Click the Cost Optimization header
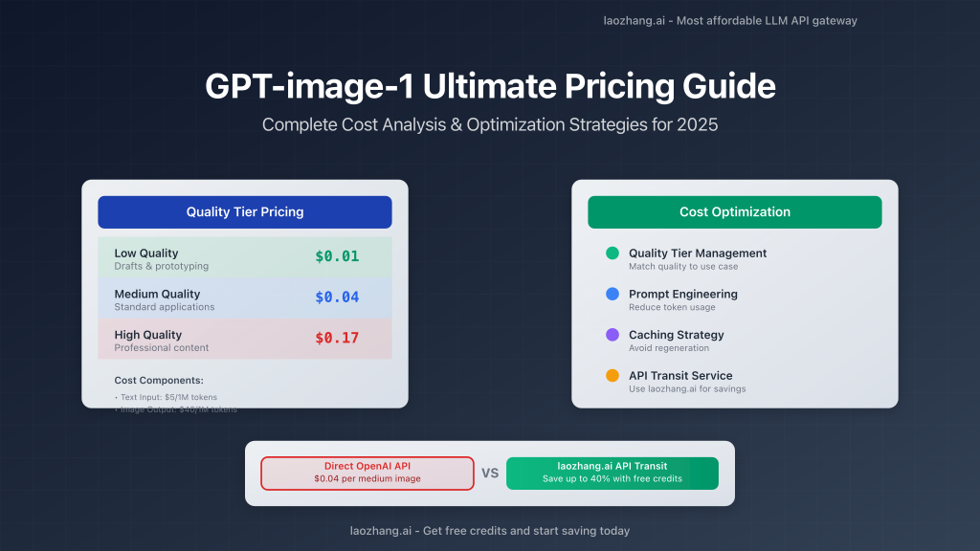The height and width of the screenshot is (551, 980). [735, 212]
